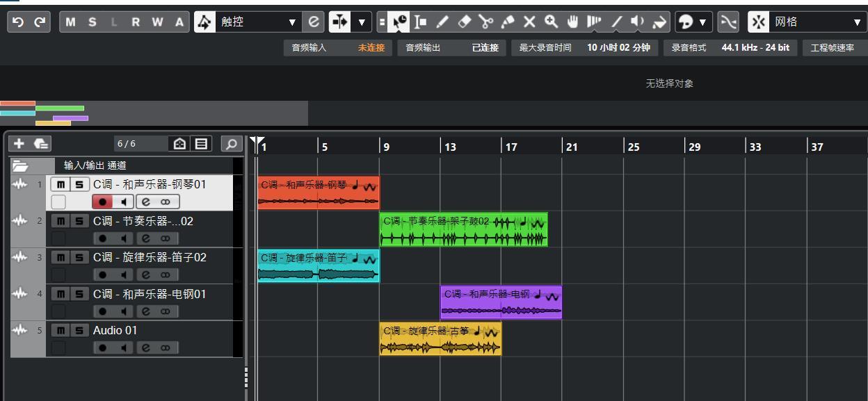Enable monitor on Audio 01 track
Viewport: 868px width, 401px height.
click(124, 348)
